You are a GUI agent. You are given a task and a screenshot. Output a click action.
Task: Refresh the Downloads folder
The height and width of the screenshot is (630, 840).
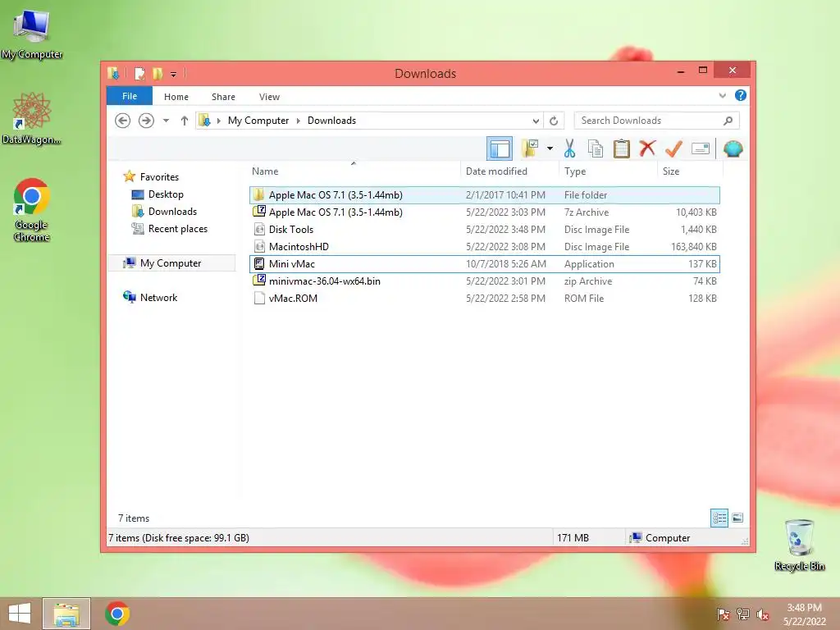554,121
